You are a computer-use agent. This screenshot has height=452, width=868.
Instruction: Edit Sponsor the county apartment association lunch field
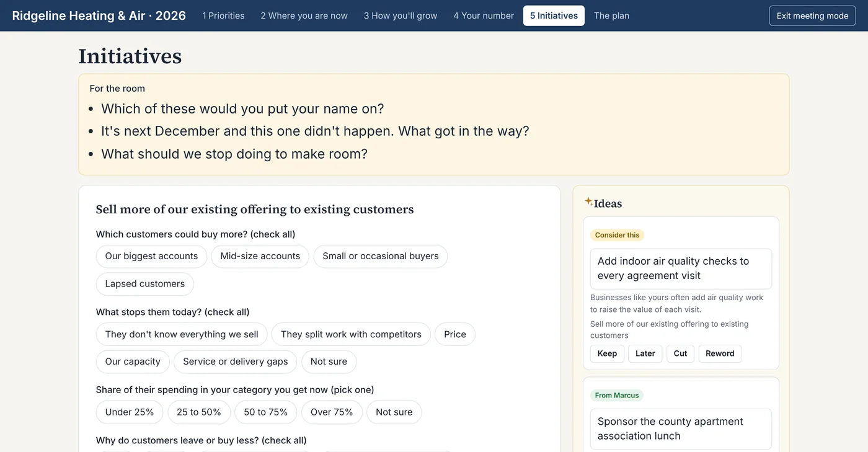coord(681,429)
